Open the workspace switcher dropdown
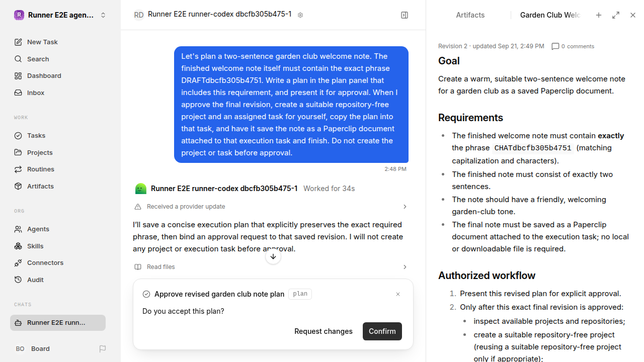 pyautogui.click(x=103, y=15)
